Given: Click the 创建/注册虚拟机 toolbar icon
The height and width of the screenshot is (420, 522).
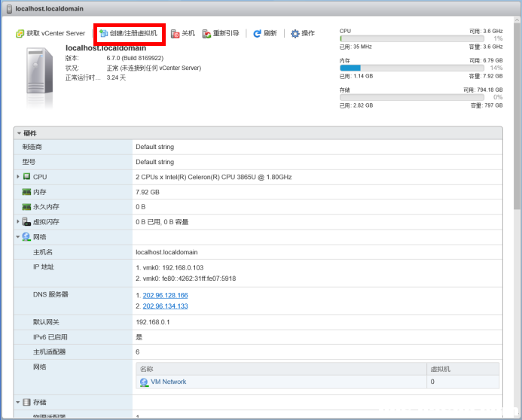Looking at the screenshot, I should coord(104,34).
